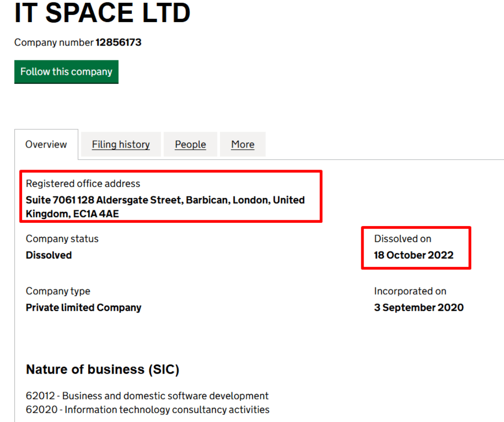Select the More tab
Image resolution: width=504 pixels, height=422 pixels.
click(x=242, y=144)
